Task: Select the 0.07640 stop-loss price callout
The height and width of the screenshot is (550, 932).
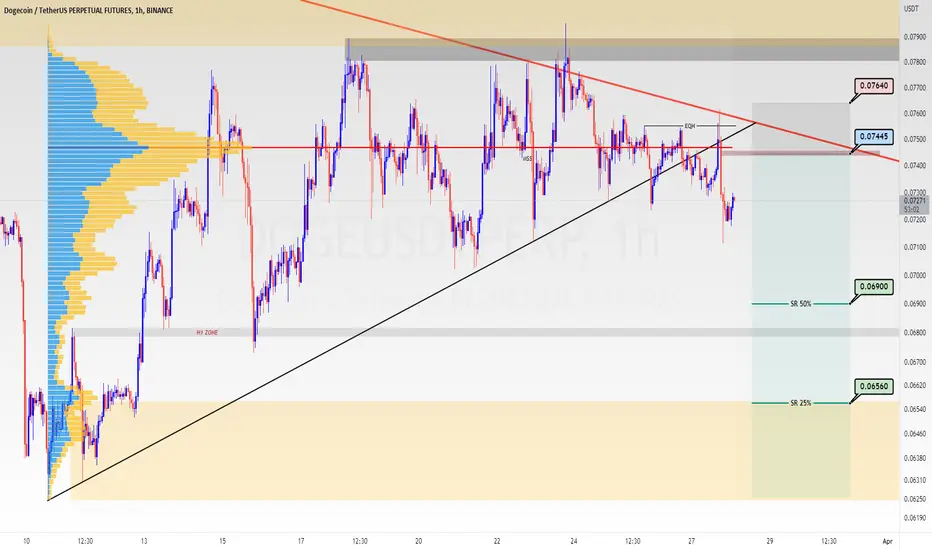Action: [874, 86]
